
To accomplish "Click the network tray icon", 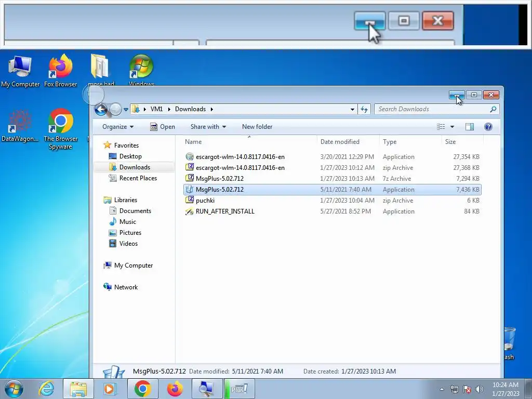I will coord(454,389).
